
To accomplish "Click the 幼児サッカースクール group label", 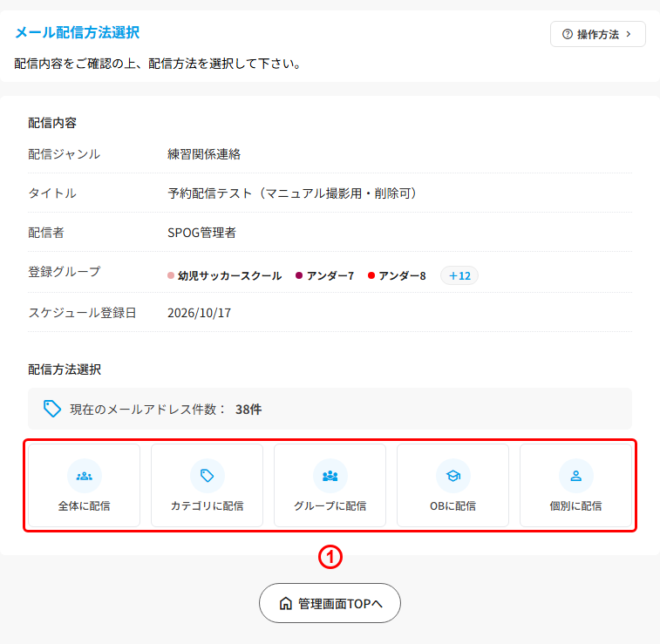I will point(230,276).
